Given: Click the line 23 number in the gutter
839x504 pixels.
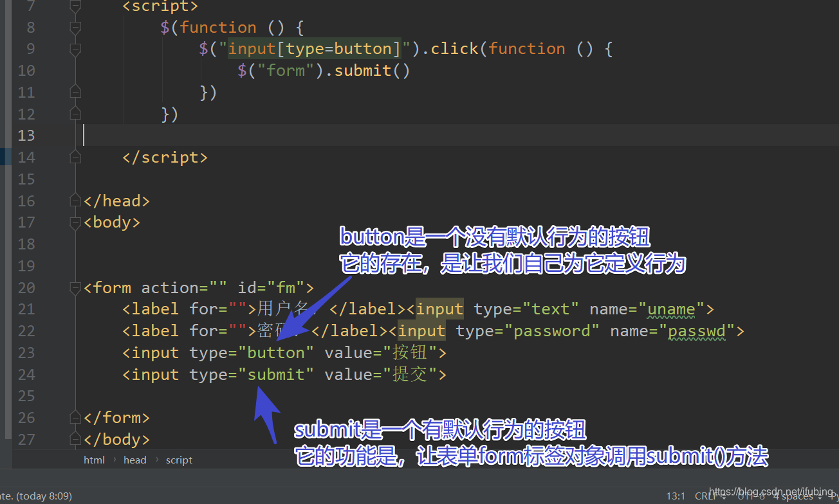Looking at the screenshot, I should pos(26,353).
